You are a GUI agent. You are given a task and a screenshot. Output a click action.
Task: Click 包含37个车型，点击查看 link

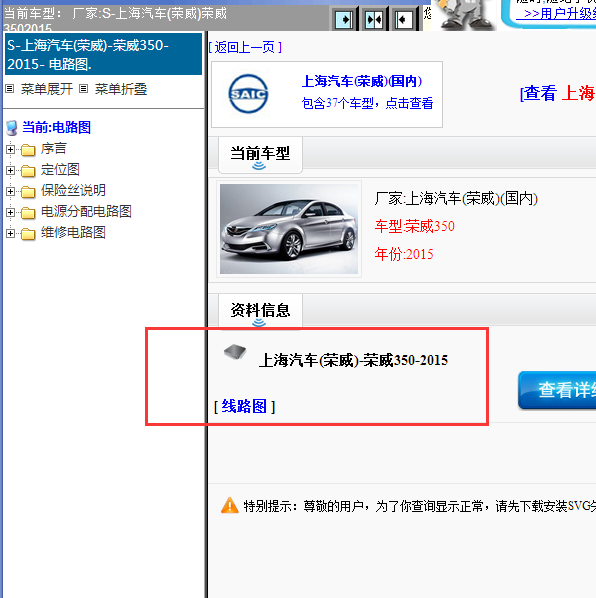tap(367, 103)
